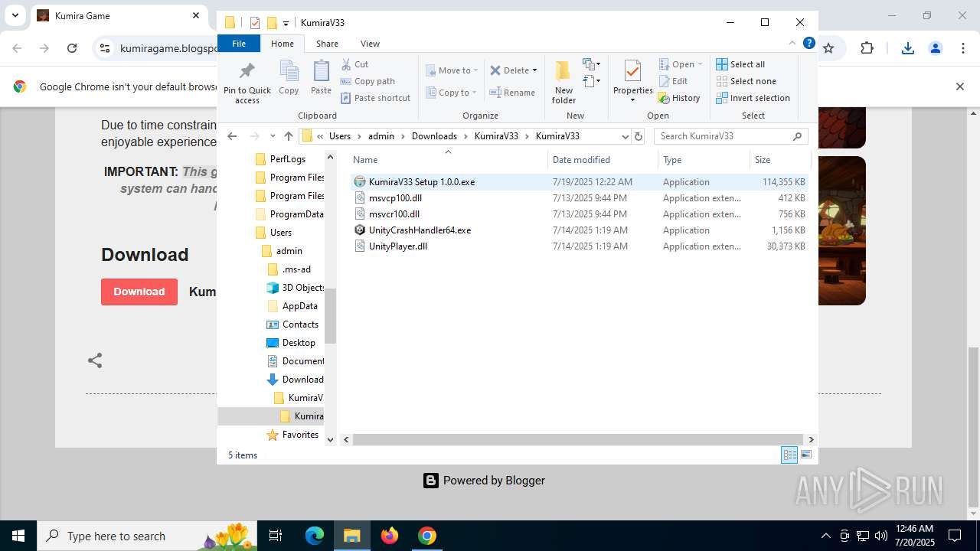
Task: Select 3D Objects in tree
Action: (296, 288)
